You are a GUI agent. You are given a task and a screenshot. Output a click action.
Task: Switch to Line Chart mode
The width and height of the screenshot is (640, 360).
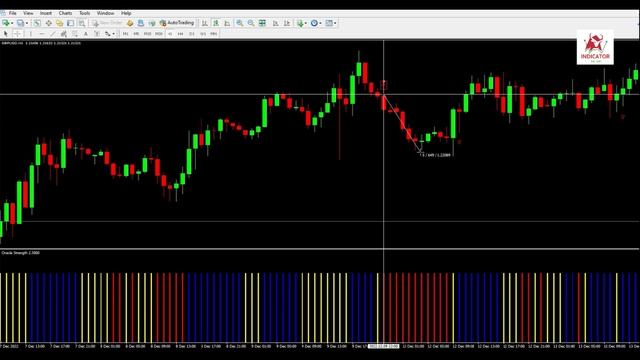point(227,23)
